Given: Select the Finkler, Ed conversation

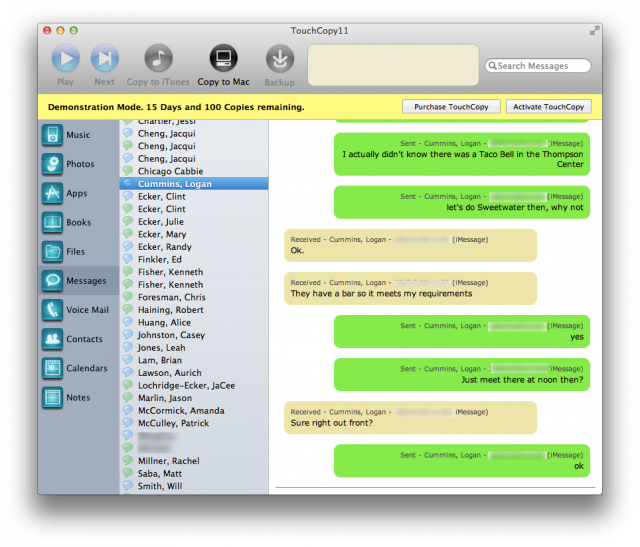Looking at the screenshot, I should [194, 260].
